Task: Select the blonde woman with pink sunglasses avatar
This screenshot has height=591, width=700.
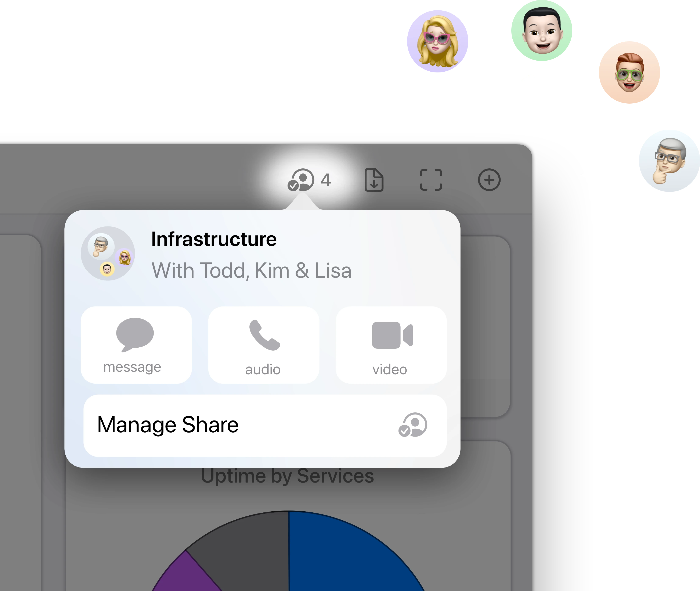Action: 437,41
